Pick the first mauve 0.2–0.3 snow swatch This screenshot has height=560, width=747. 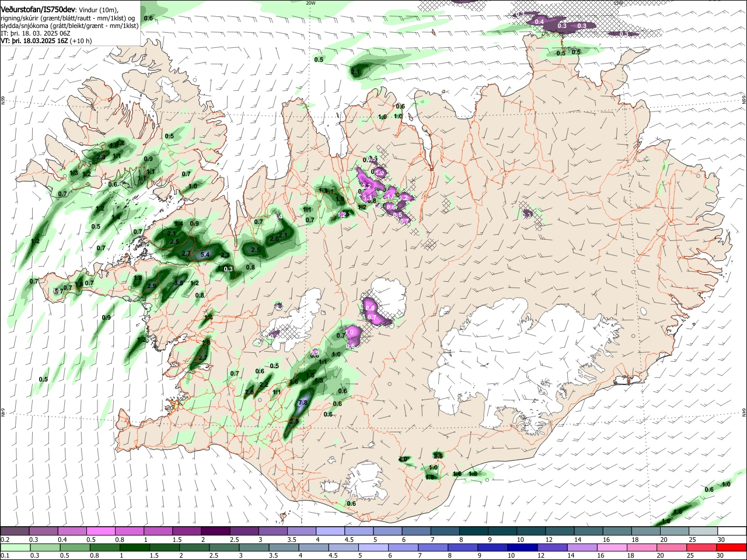click(15, 531)
